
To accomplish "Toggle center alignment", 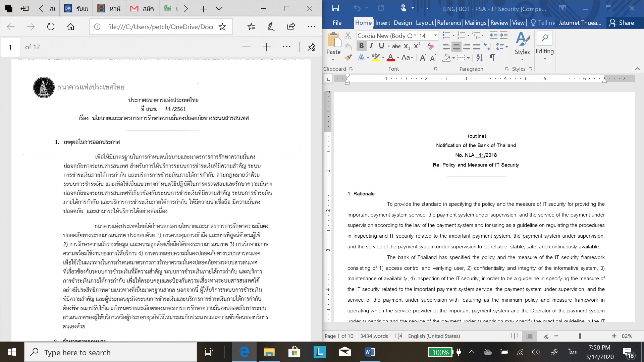I will [x=456, y=47].
